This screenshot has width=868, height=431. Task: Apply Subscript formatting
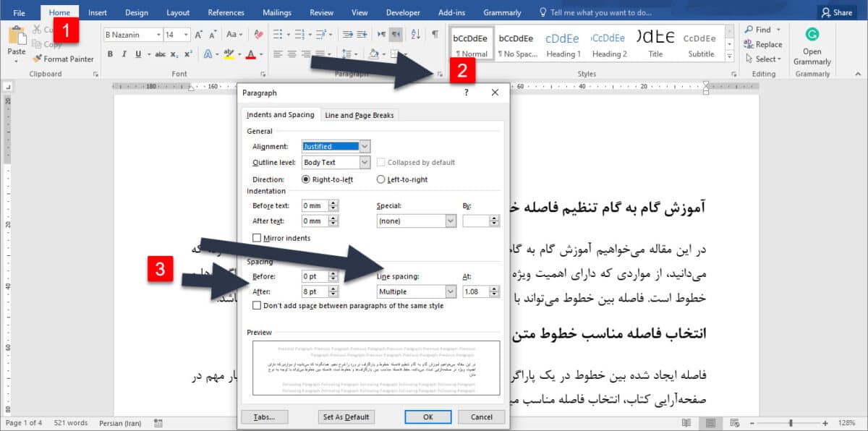[x=174, y=54]
